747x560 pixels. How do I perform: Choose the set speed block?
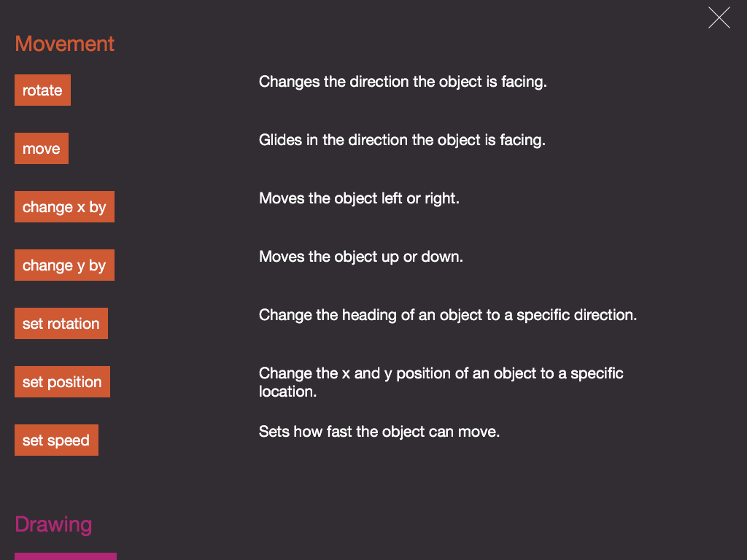click(56, 440)
